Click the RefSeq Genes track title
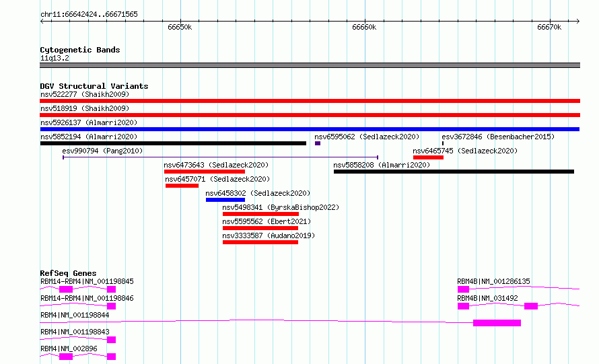The width and height of the screenshot is (599, 364). [x=68, y=273]
